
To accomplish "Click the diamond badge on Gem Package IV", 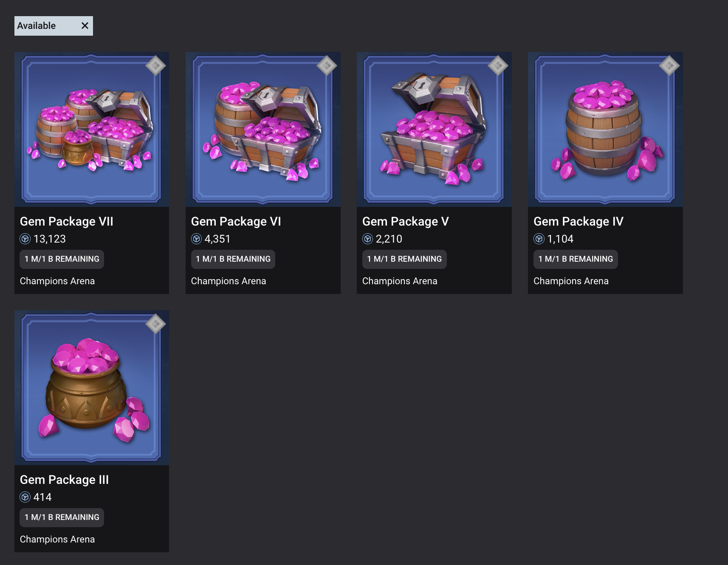I will [669, 65].
